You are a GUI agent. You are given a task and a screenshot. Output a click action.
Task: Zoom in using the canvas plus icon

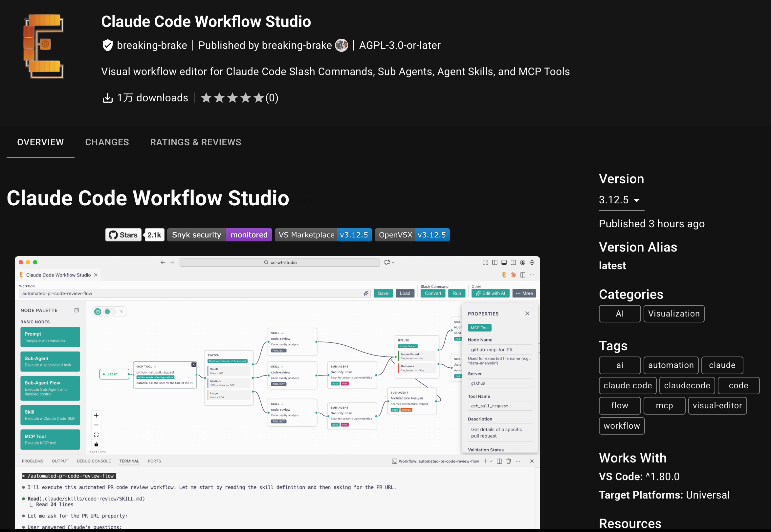(x=96, y=415)
